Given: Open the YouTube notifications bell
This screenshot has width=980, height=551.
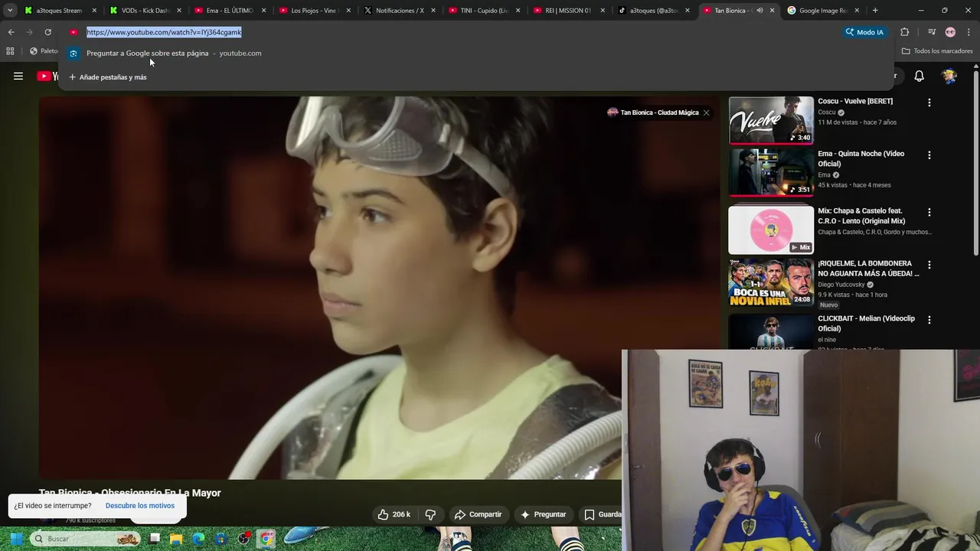Looking at the screenshot, I should (x=920, y=76).
